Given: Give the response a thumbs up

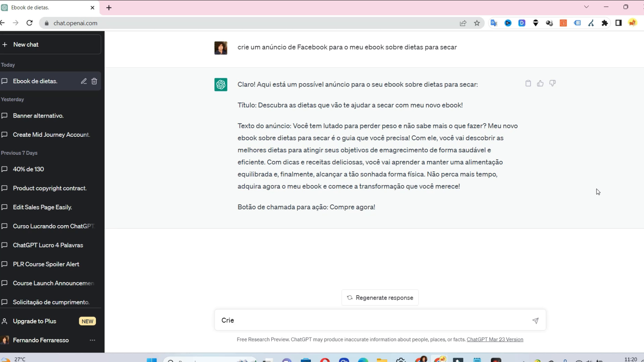Looking at the screenshot, I should 540,83.
